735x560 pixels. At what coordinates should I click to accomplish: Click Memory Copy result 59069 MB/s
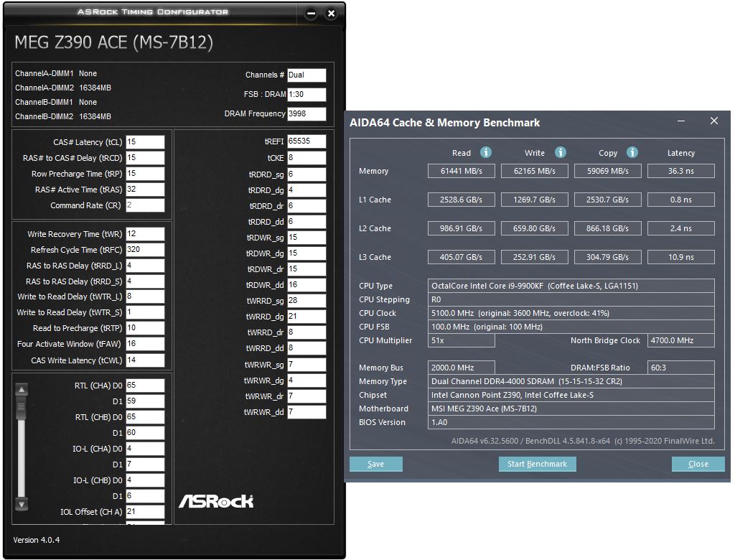tap(607, 171)
